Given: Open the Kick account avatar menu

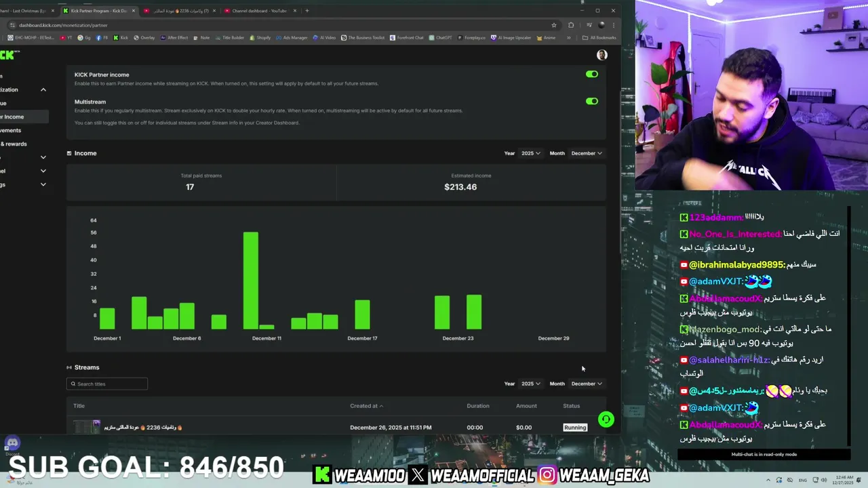Looking at the screenshot, I should click(x=601, y=55).
